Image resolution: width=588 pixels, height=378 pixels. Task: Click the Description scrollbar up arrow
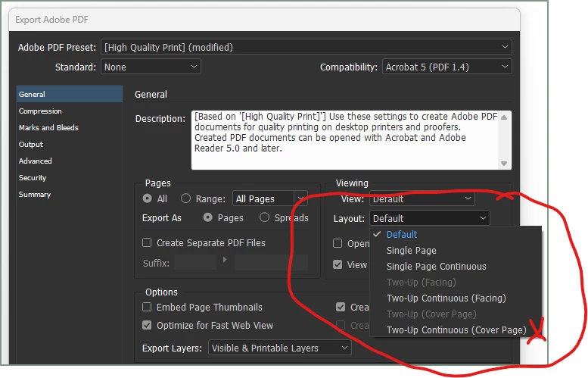pyautogui.click(x=504, y=117)
